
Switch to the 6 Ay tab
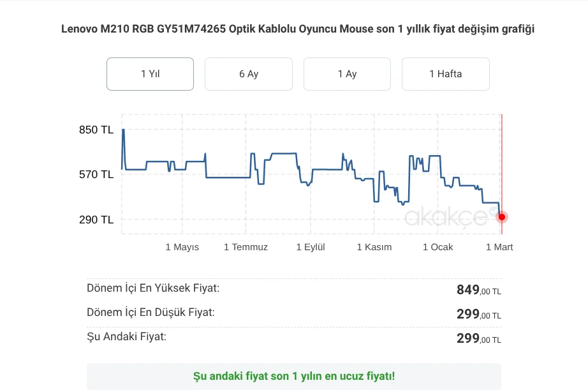coord(249,74)
